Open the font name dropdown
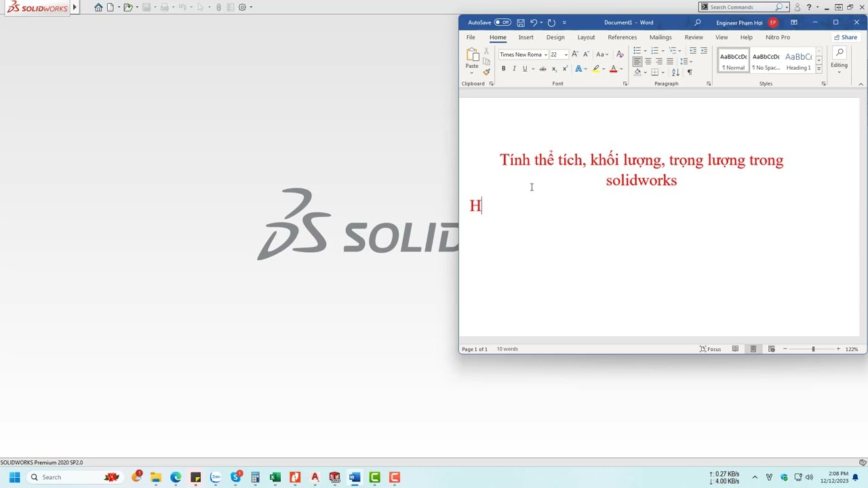This screenshot has height=488, width=868. (x=545, y=54)
